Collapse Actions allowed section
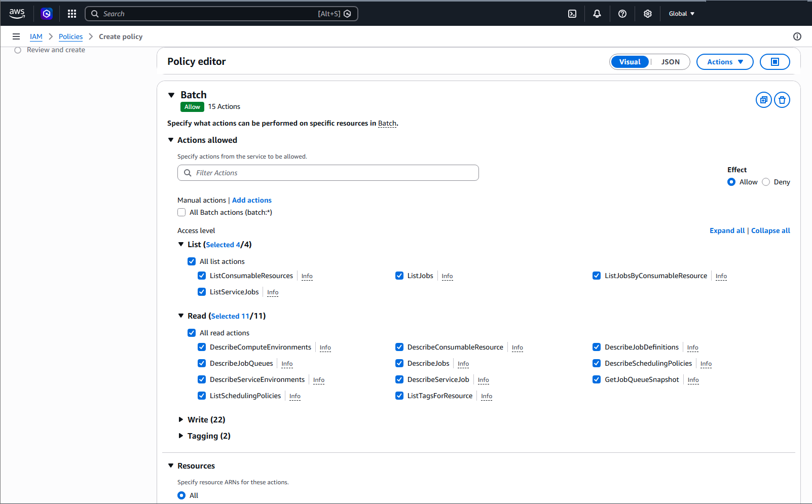 tap(171, 140)
